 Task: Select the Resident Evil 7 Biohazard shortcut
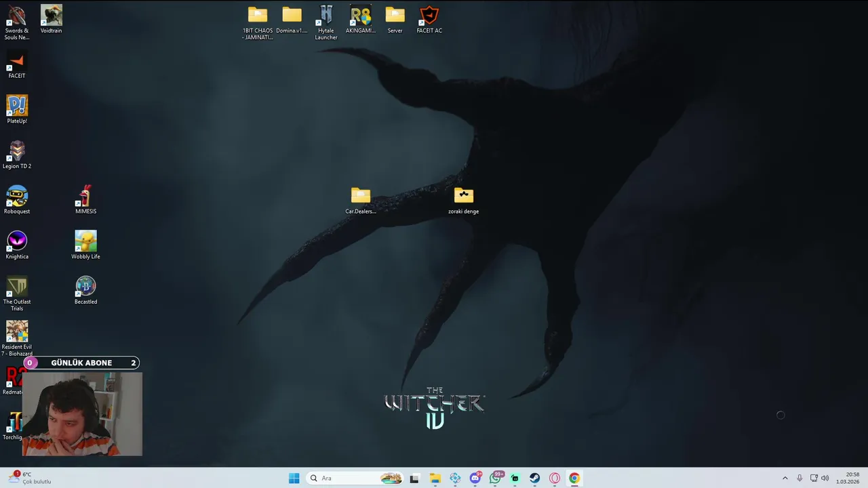tap(17, 338)
